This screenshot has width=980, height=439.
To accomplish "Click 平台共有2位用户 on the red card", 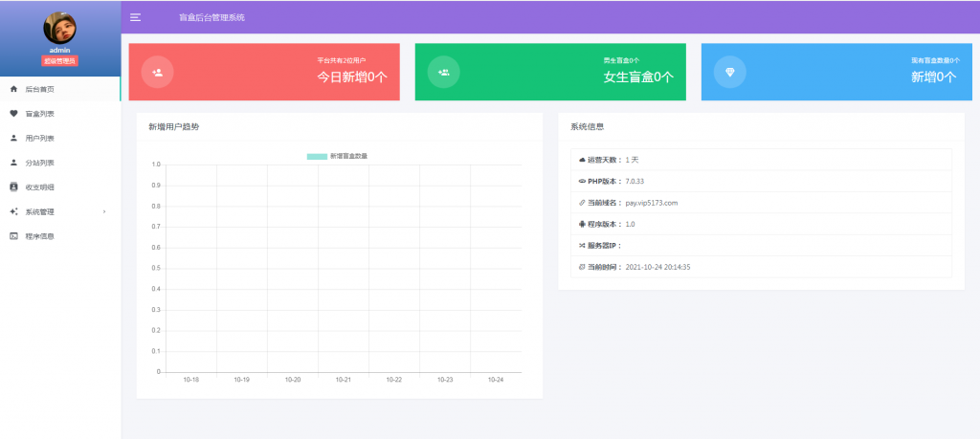I will tap(342, 60).
